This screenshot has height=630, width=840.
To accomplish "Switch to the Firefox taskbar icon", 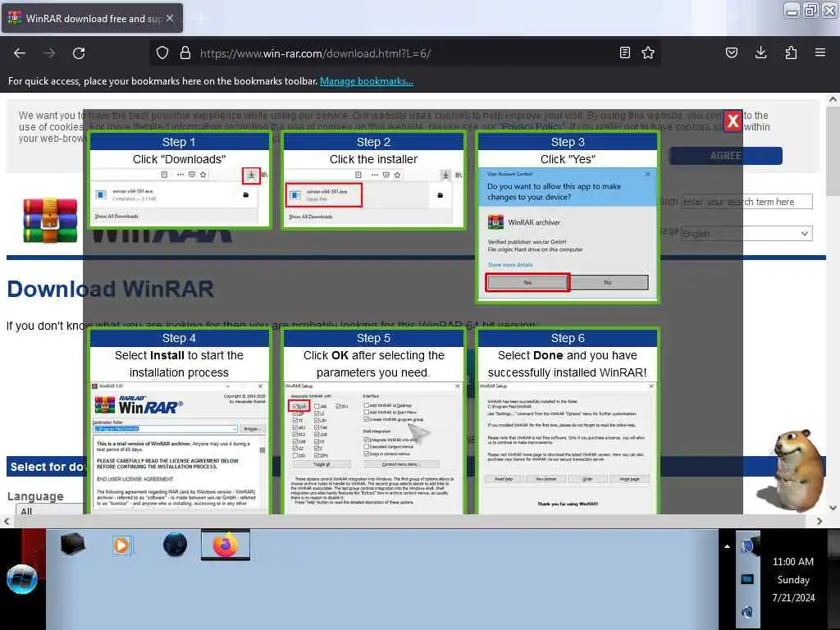I will click(226, 545).
